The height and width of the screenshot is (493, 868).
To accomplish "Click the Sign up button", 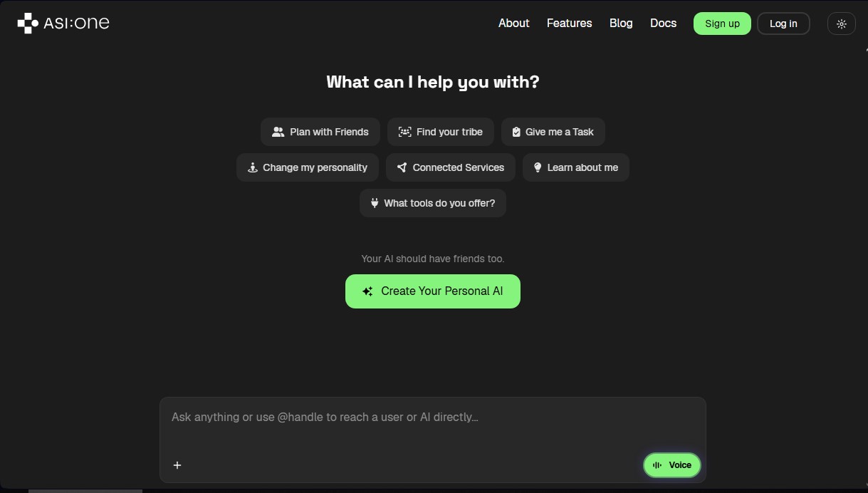I will [722, 24].
